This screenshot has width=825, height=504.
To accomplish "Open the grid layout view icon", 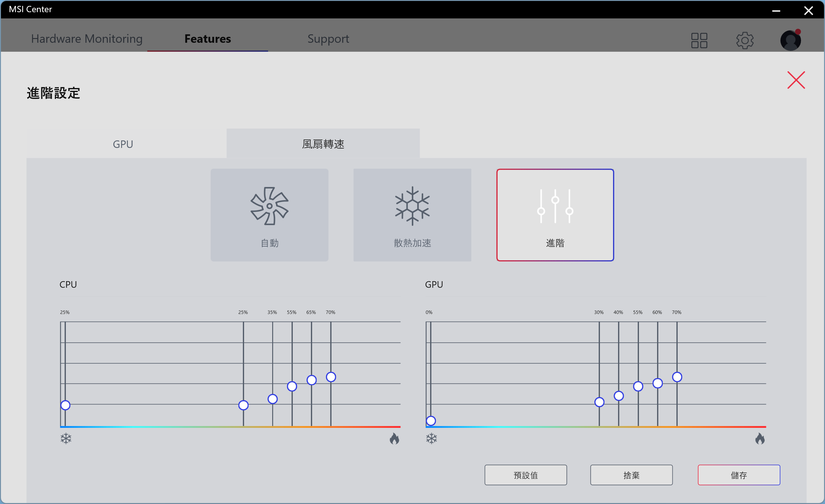I will [699, 41].
